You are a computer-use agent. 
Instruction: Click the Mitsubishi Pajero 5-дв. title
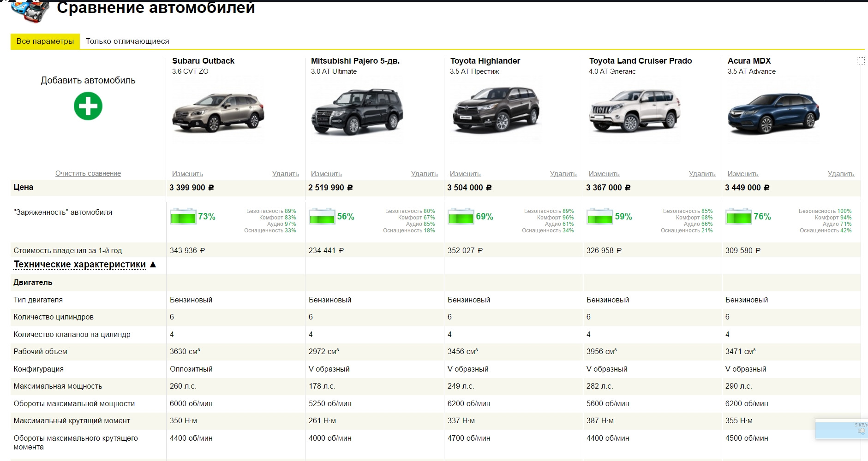point(355,61)
